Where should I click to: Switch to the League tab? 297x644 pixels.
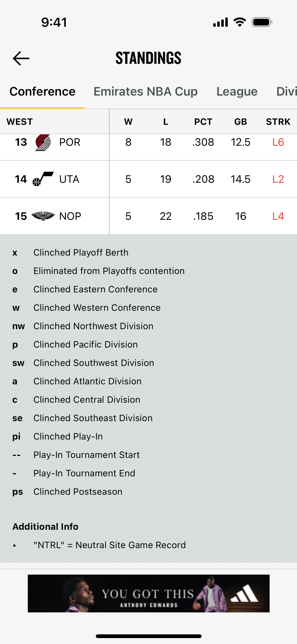coord(237,91)
